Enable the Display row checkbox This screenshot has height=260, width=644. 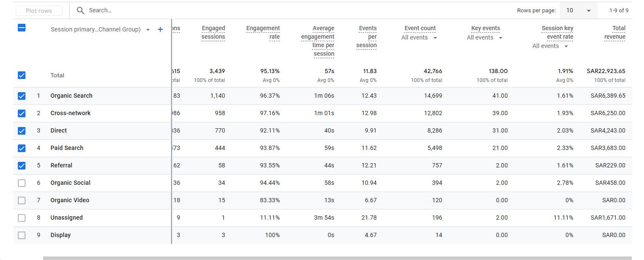[22, 235]
